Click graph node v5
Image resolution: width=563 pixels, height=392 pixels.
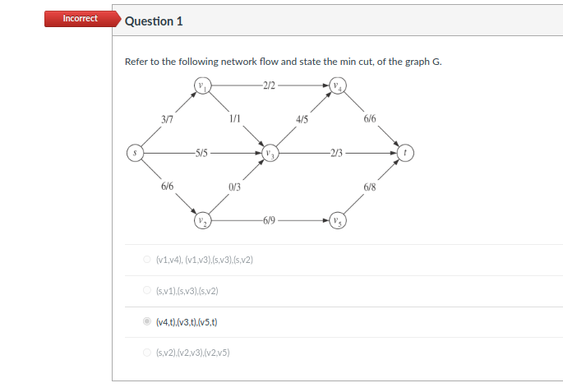[338, 220]
